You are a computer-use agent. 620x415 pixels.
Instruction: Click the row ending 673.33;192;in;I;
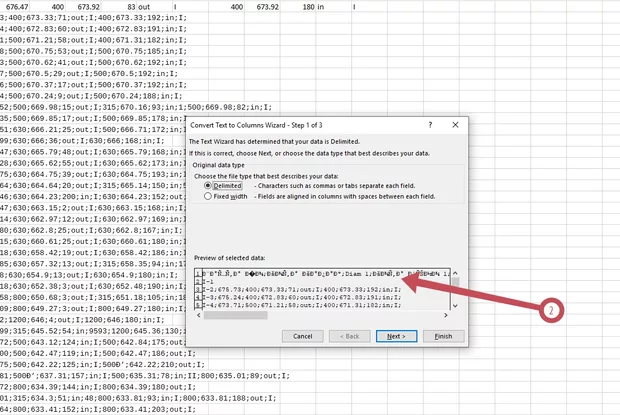click(93, 18)
